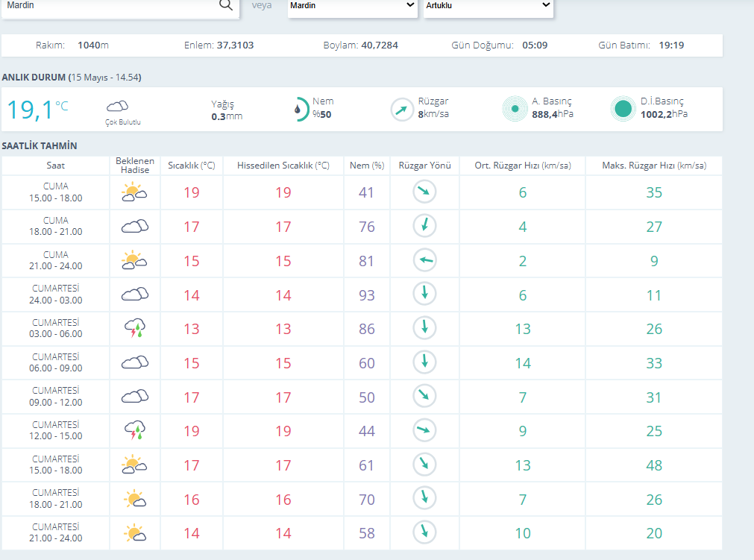Image resolution: width=754 pixels, height=560 pixels.
Task: Click the Gün Batımı 19:19 value
Action: [x=671, y=45]
